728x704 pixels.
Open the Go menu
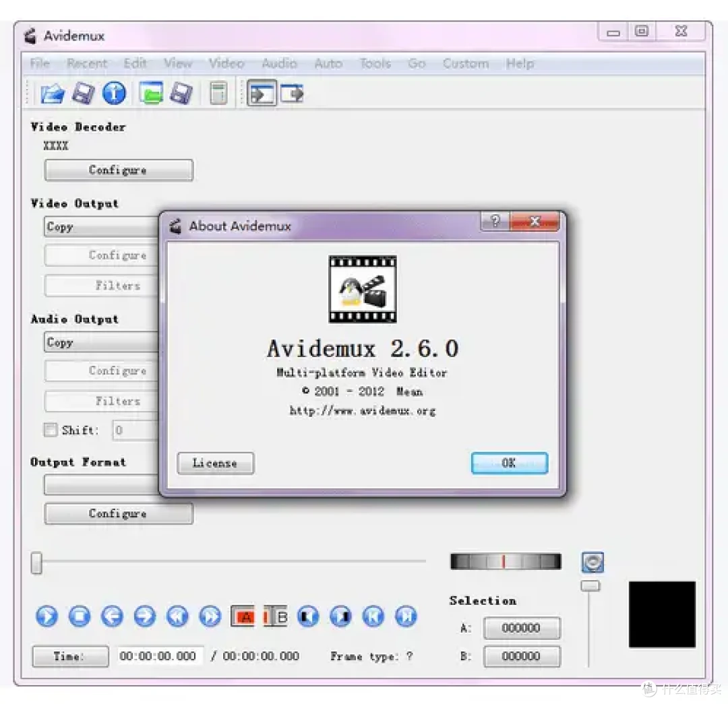click(x=417, y=63)
